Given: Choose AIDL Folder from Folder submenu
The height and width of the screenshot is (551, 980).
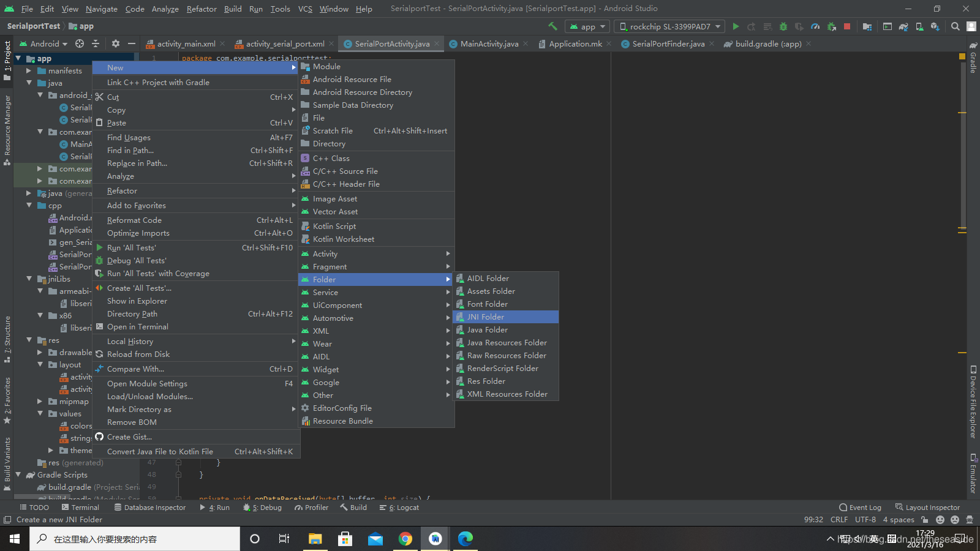Looking at the screenshot, I should coord(505,279).
